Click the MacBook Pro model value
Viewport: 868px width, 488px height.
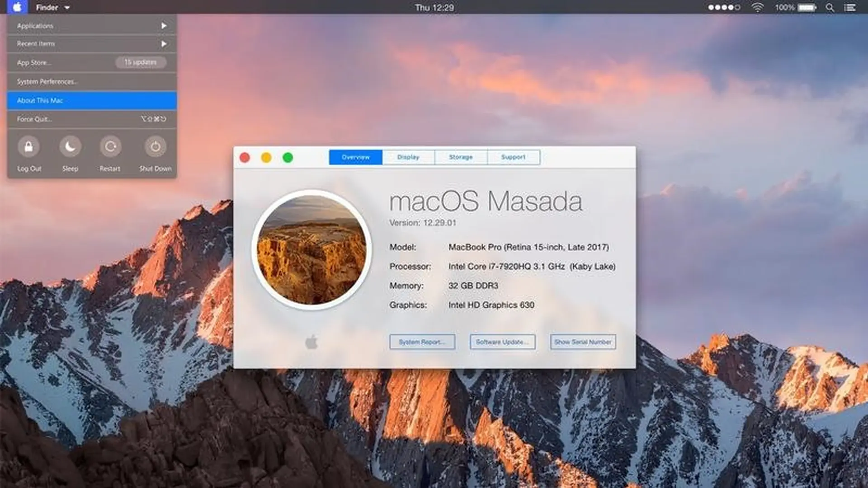click(528, 247)
